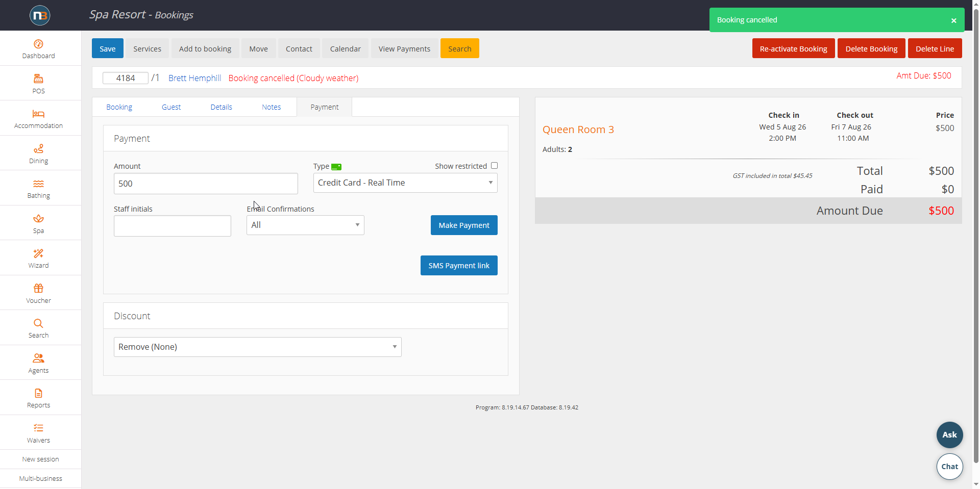The height and width of the screenshot is (489, 980).
Task: Click Add to booking
Action: (x=205, y=48)
